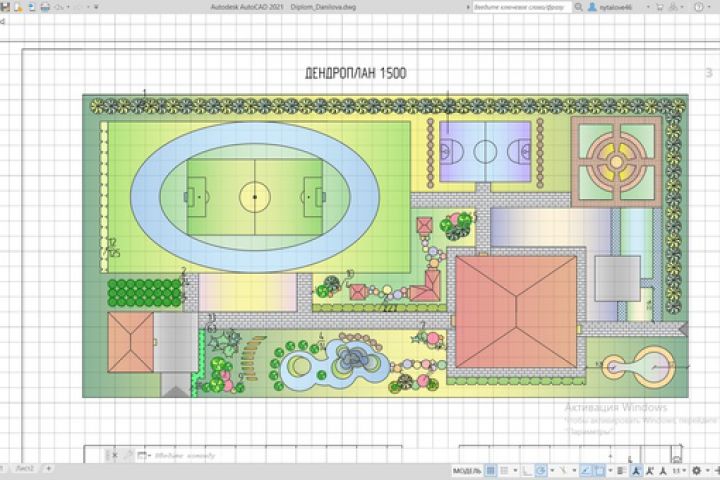This screenshot has height=480, width=720.
Task: Toggle polar tracking in status bar
Action: [x=540, y=470]
